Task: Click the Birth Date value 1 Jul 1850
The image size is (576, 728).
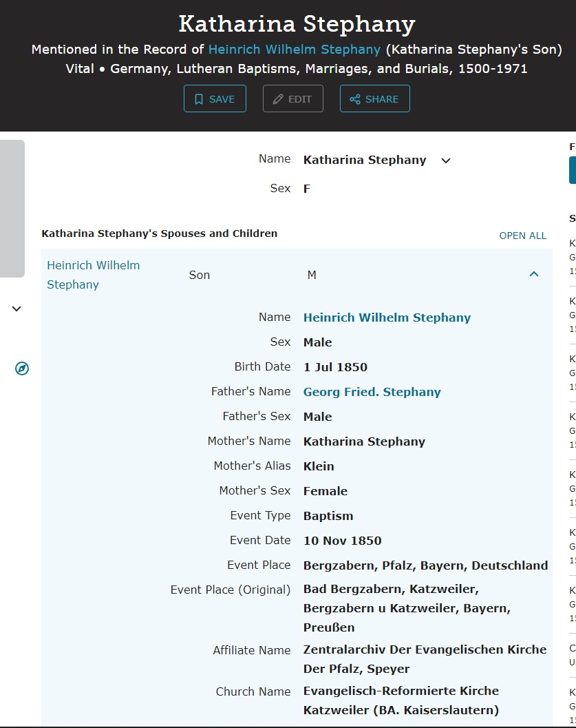Action: 335,367
